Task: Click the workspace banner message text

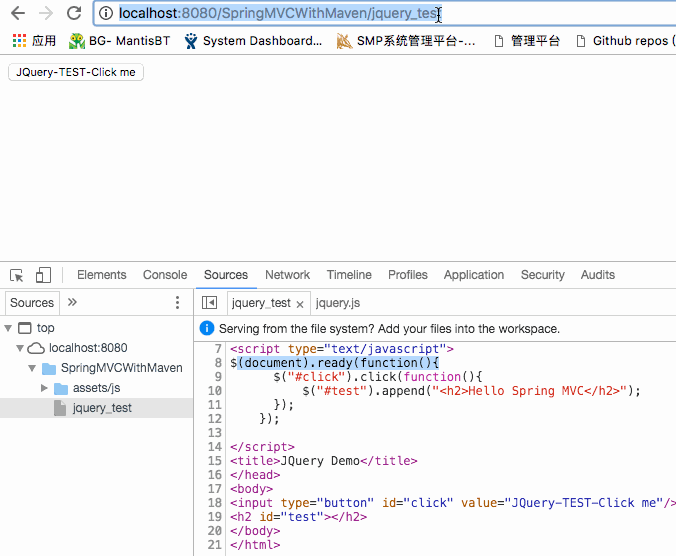Action: tap(389, 329)
